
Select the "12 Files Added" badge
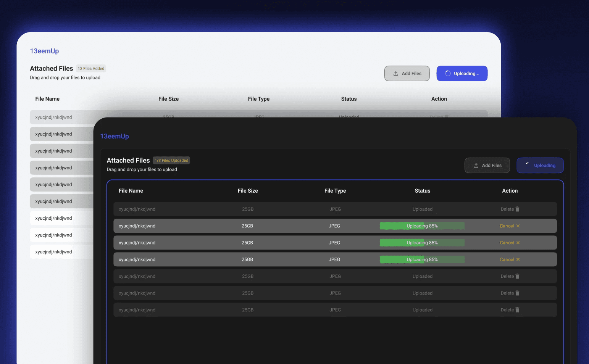coord(91,69)
